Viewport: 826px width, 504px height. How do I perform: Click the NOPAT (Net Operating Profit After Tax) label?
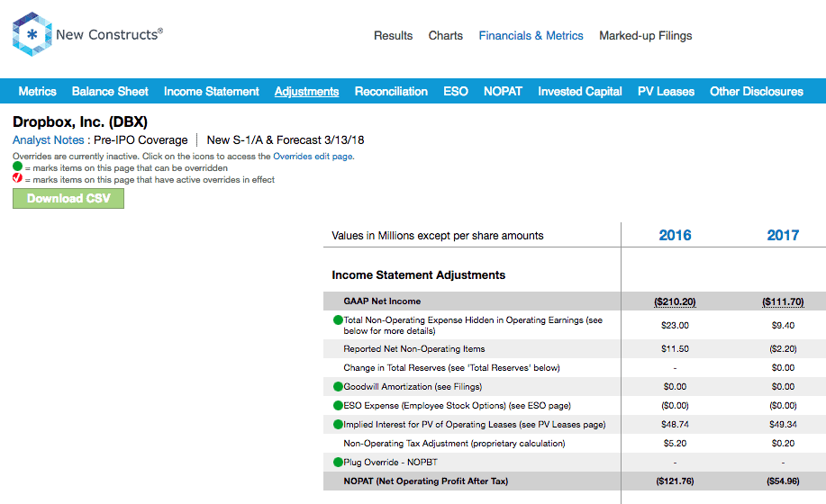pyautogui.click(x=426, y=481)
